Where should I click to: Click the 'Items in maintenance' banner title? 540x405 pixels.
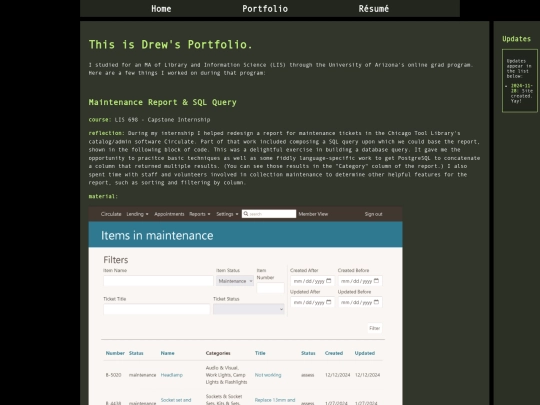click(x=157, y=236)
